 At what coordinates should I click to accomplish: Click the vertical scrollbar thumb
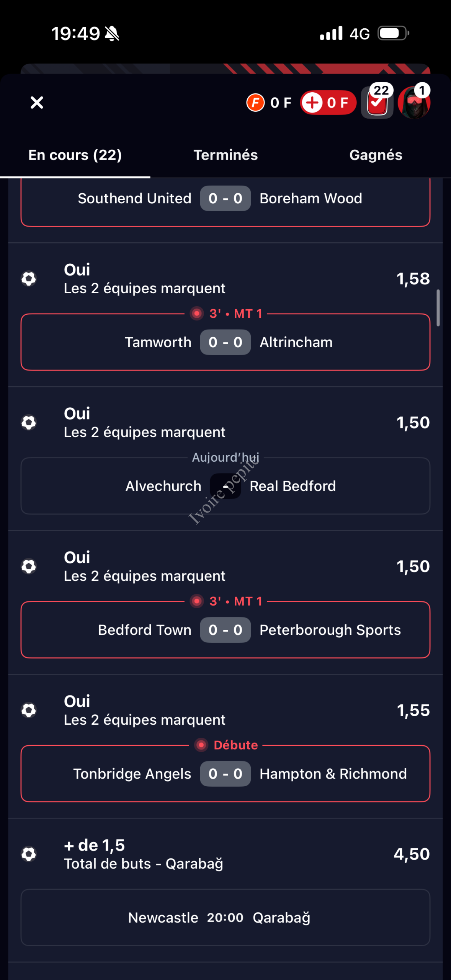438,308
